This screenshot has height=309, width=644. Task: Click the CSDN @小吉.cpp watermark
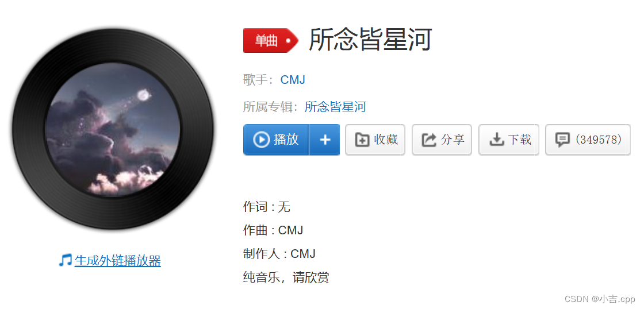pos(600,299)
